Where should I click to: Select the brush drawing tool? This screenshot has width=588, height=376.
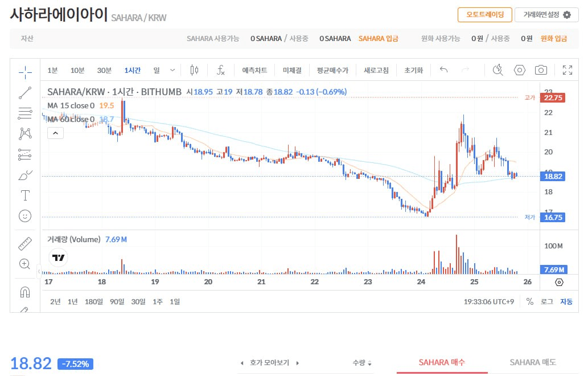pos(25,175)
